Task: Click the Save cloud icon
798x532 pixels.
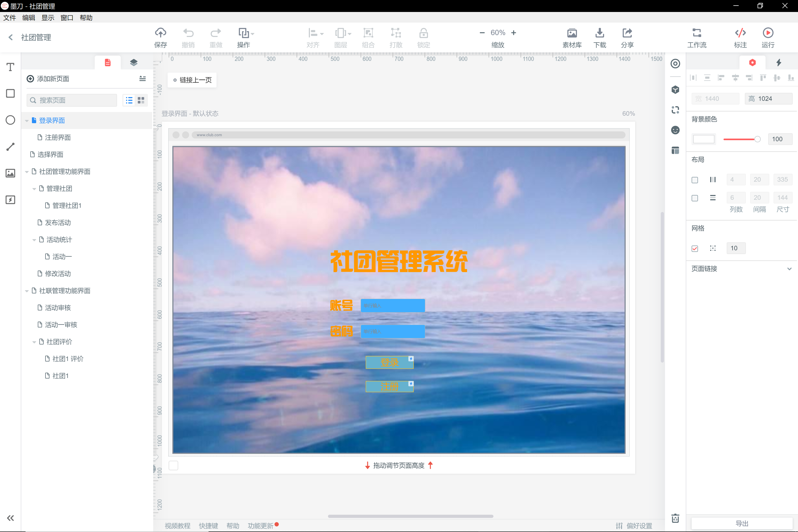Action: [160, 33]
